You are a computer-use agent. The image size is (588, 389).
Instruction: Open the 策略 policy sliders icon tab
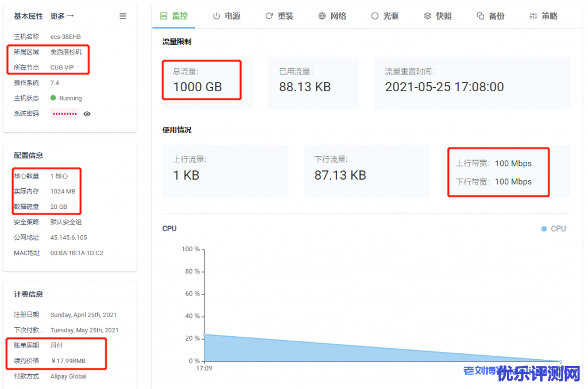tap(543, 16)
